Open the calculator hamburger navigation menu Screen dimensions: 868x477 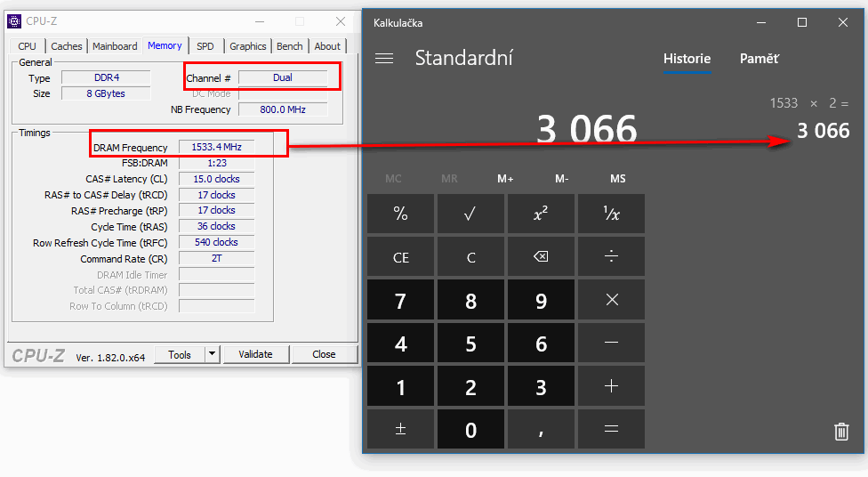coord(384,58)
